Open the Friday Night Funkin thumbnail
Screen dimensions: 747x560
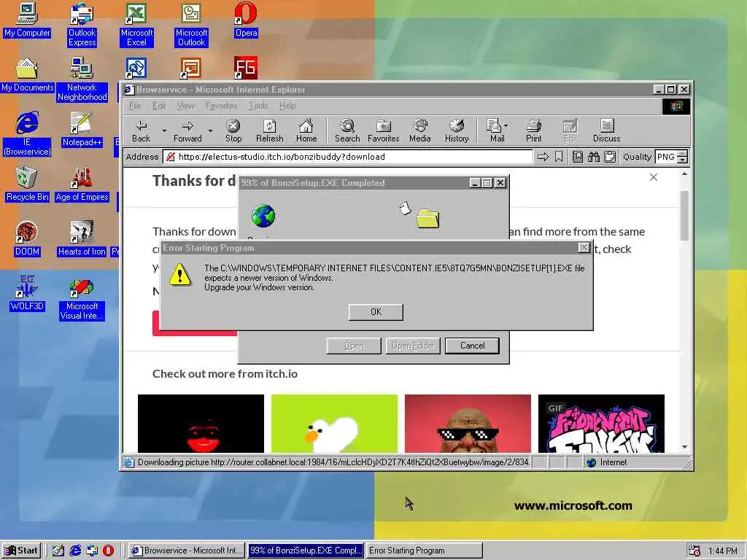pos(601,424)
